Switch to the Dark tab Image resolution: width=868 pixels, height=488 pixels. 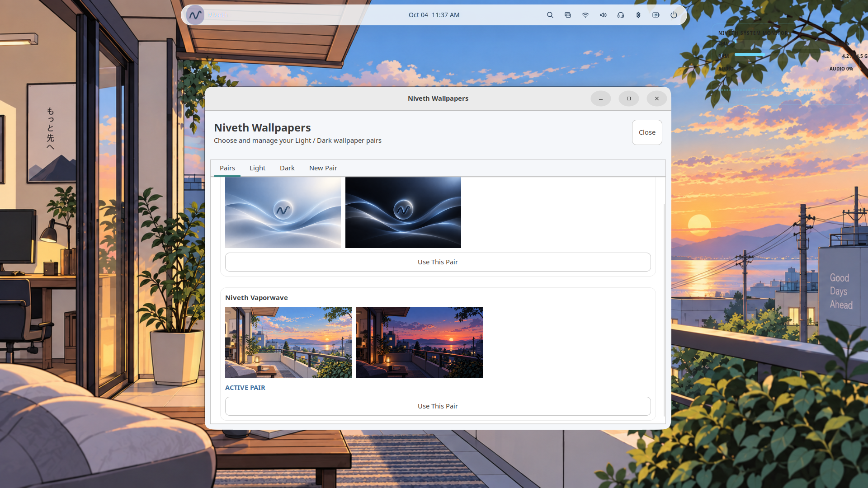click(x=287, y=168)
